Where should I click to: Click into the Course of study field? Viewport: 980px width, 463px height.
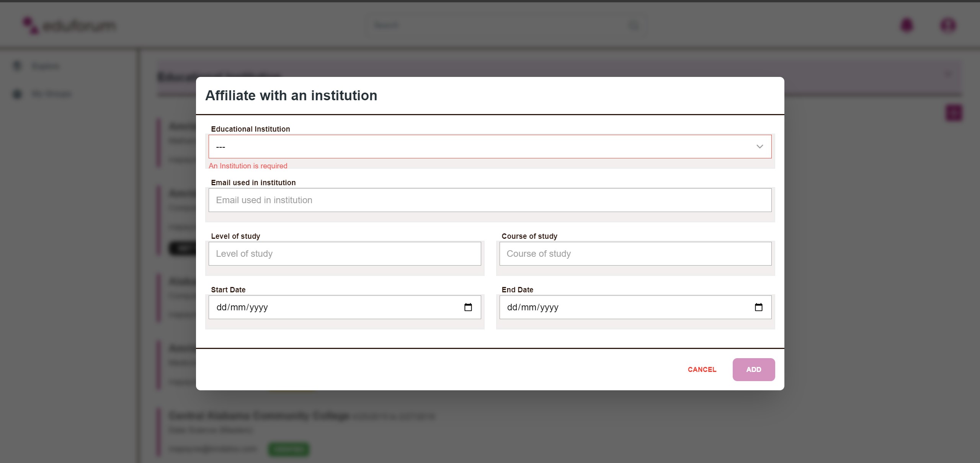(x=635, y=254)
